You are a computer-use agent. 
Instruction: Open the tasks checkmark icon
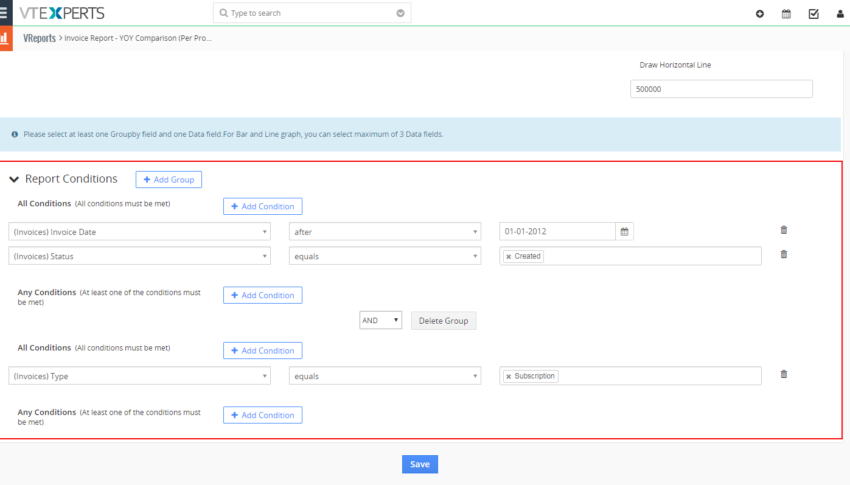[x=813, y=14]
